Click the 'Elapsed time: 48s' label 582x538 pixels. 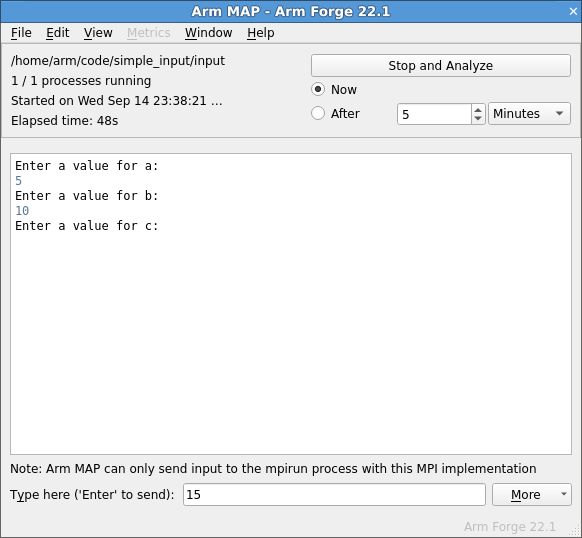pyautogui.click(x=65, y=121)
